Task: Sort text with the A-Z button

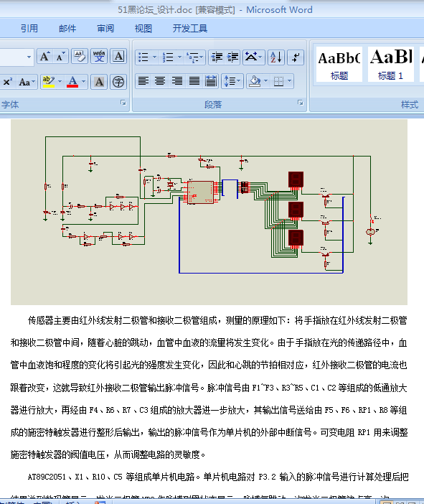Action: click(276, 57)
